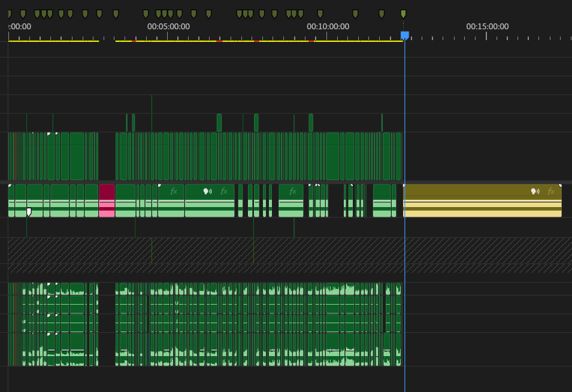Click the speech icon on the yellow clip
This screenshot has height=392, width=572.
(x=535, y=191)
